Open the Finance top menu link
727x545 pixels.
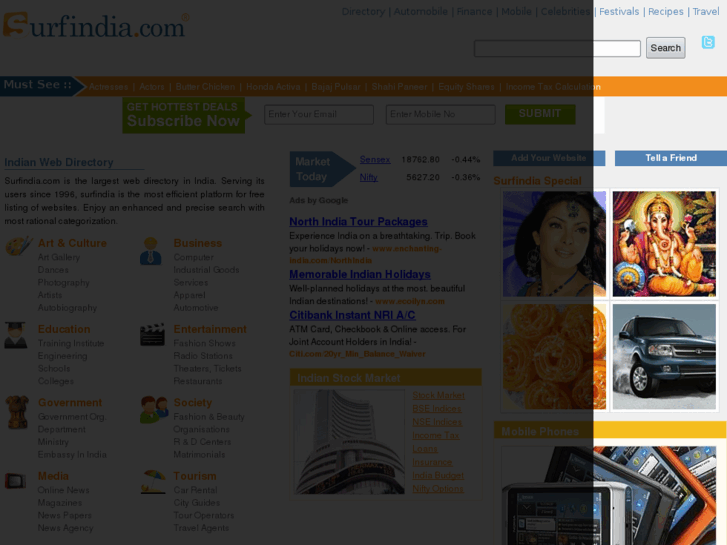474,12
